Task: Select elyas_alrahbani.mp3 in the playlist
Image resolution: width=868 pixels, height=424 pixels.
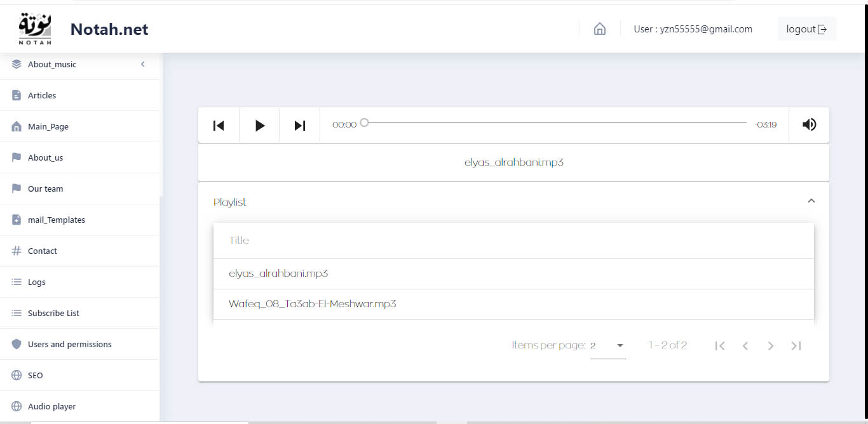Action: [x=278, y=274]
